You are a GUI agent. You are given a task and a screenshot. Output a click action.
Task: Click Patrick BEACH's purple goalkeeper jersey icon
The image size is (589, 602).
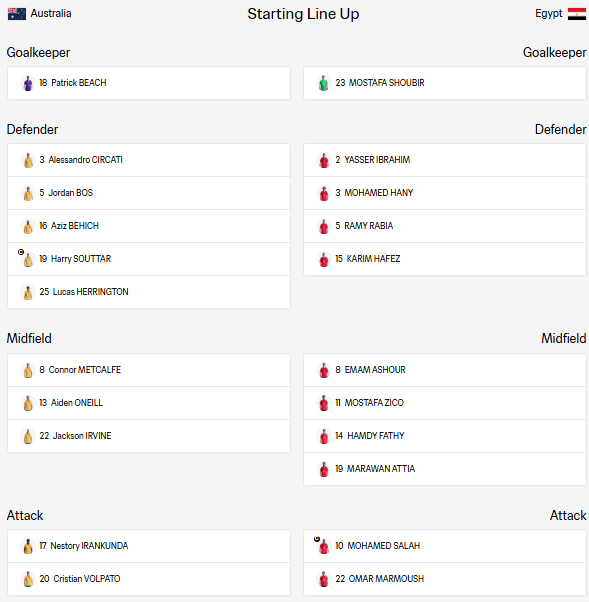click(28, 83)
